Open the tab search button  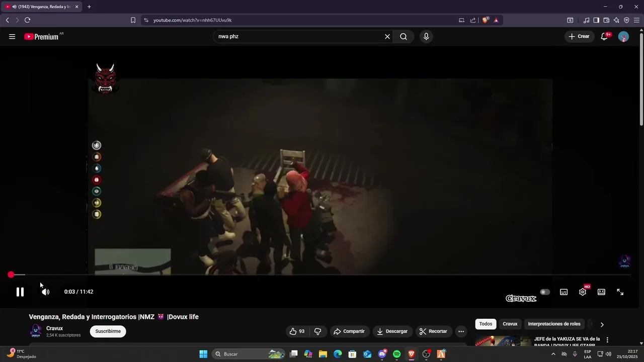coord(570,20)
